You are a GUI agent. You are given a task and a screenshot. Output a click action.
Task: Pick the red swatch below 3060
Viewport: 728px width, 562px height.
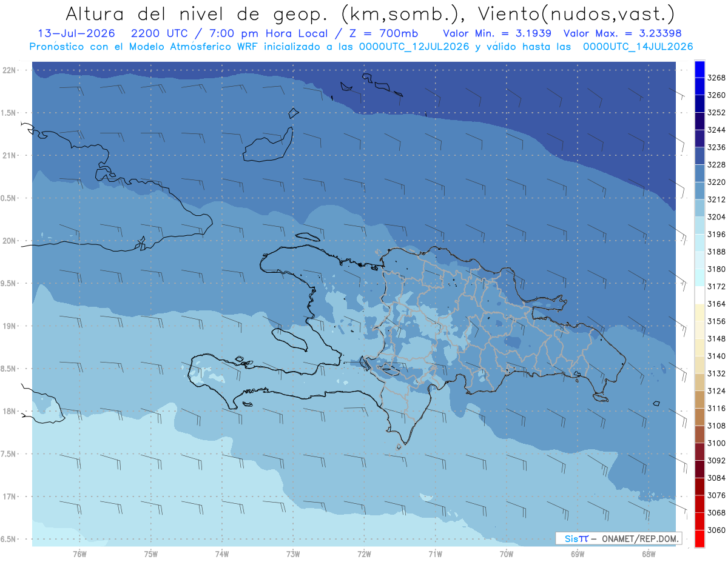(699, 538)
